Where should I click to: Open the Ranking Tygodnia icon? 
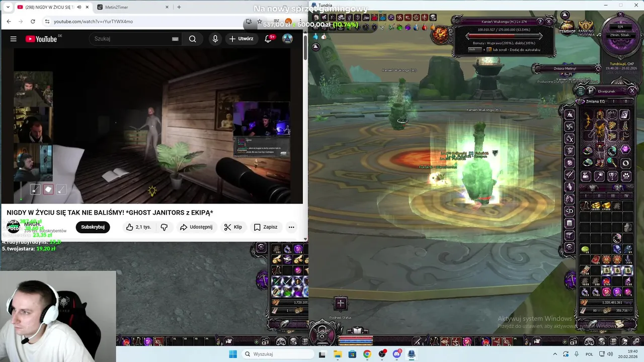586,28
